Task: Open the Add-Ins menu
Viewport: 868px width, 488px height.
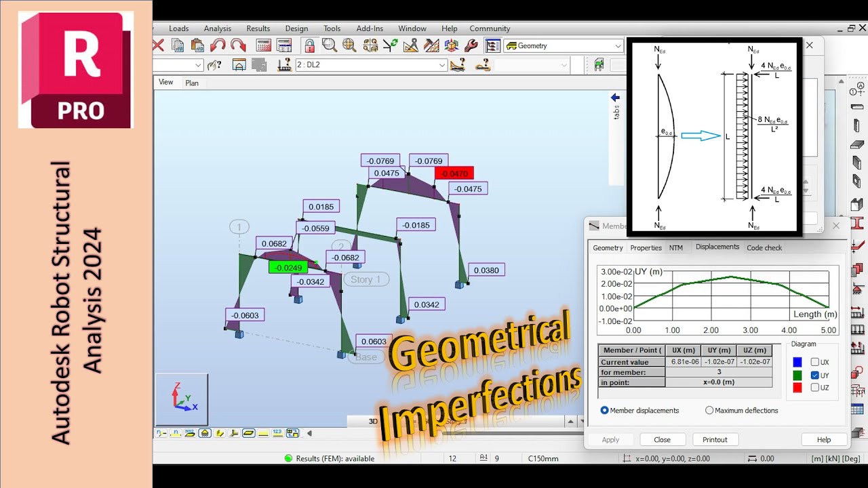Action: pos(370,28)
